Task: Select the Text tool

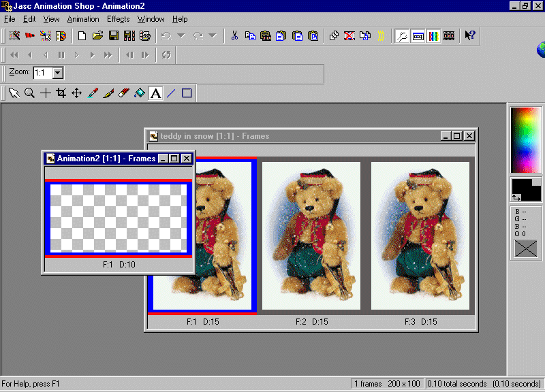Action: 156,93
